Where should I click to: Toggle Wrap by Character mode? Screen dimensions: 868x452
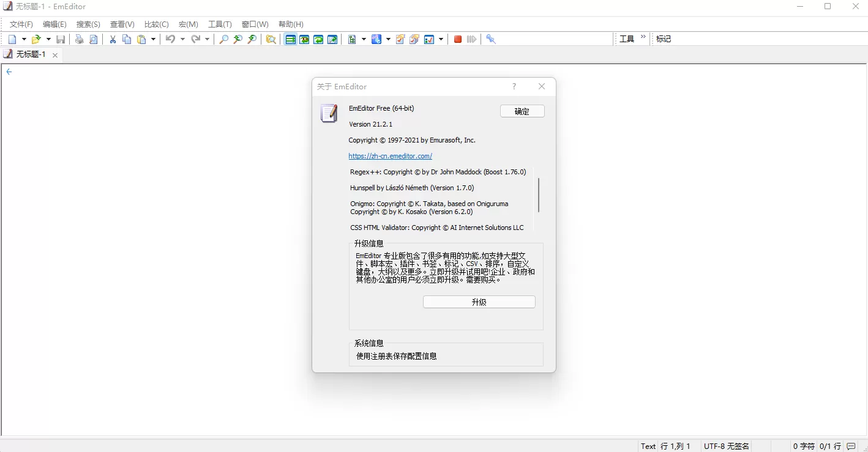click(304, 39)
